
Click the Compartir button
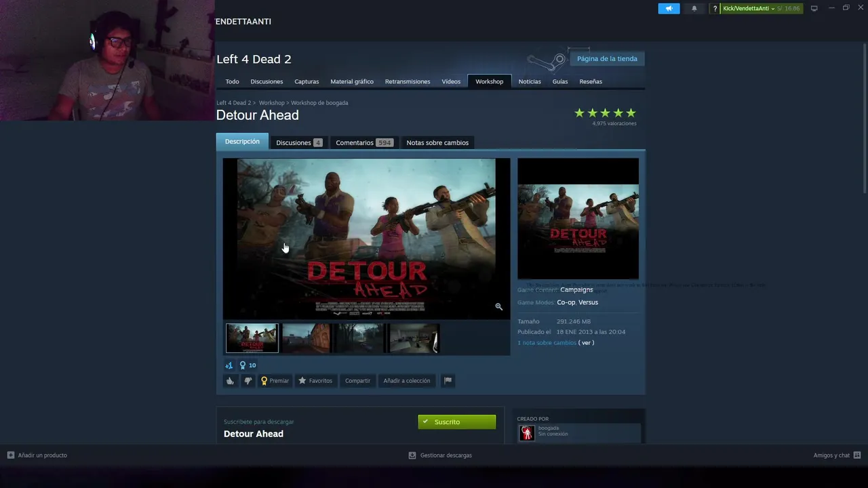357,381
